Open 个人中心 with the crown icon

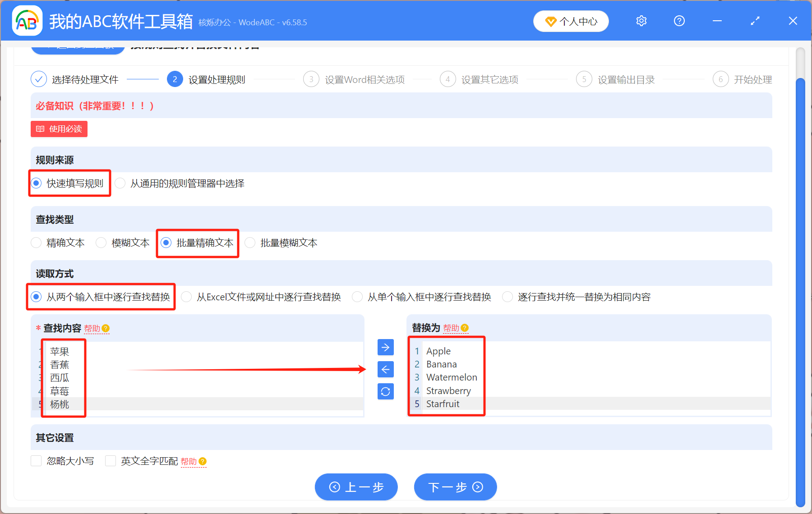(571, 21)
